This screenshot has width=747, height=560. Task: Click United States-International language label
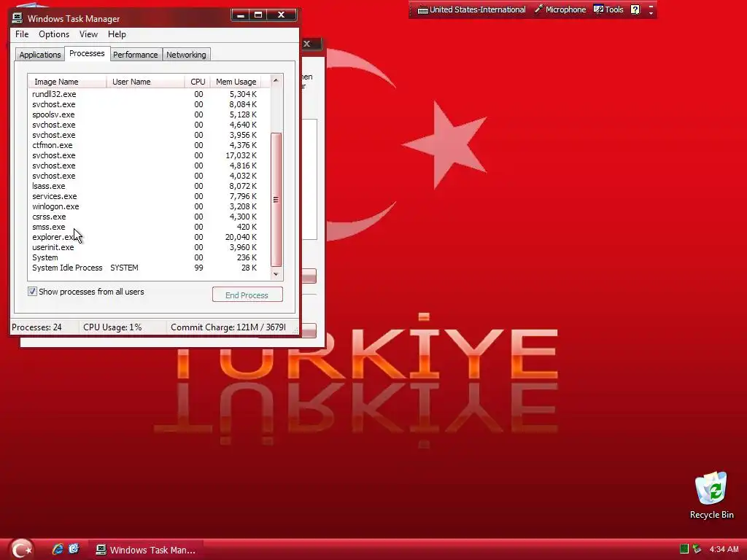[x=477, y=9]
